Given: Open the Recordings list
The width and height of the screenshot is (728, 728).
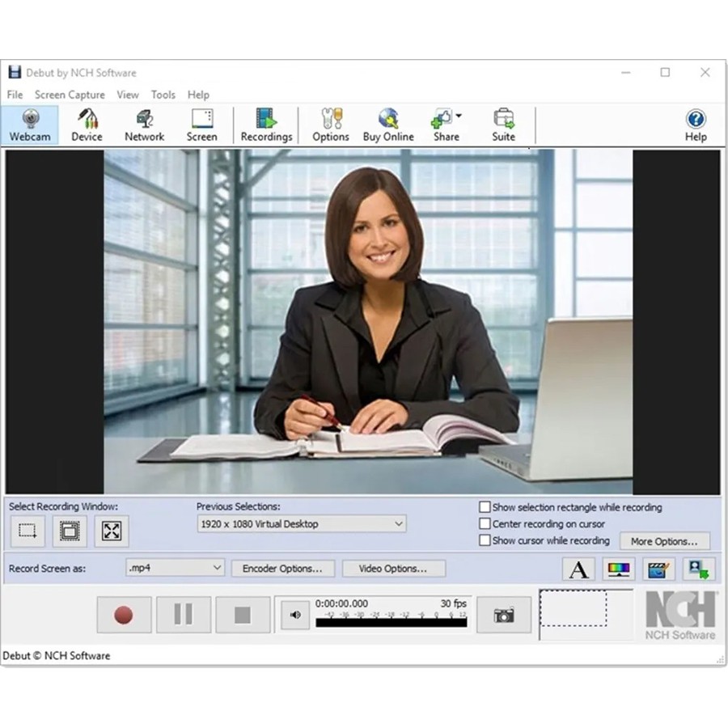Looking at the screenshot, I should (x=266, y=125).
